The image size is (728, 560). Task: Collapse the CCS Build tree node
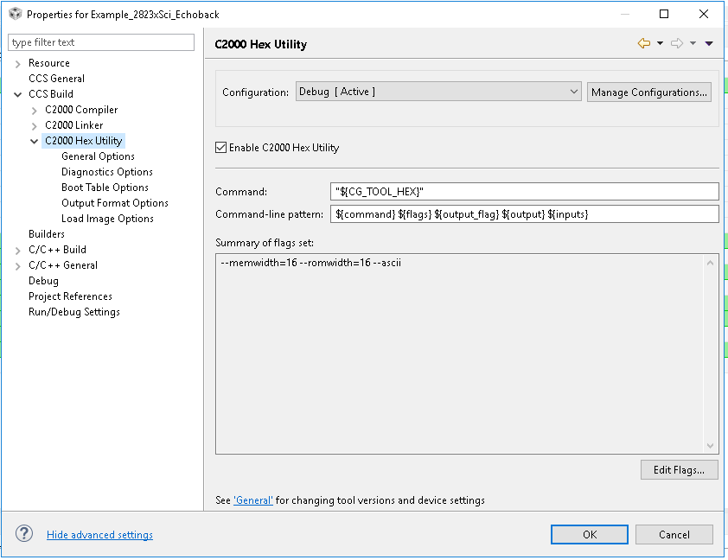(17, 95)
